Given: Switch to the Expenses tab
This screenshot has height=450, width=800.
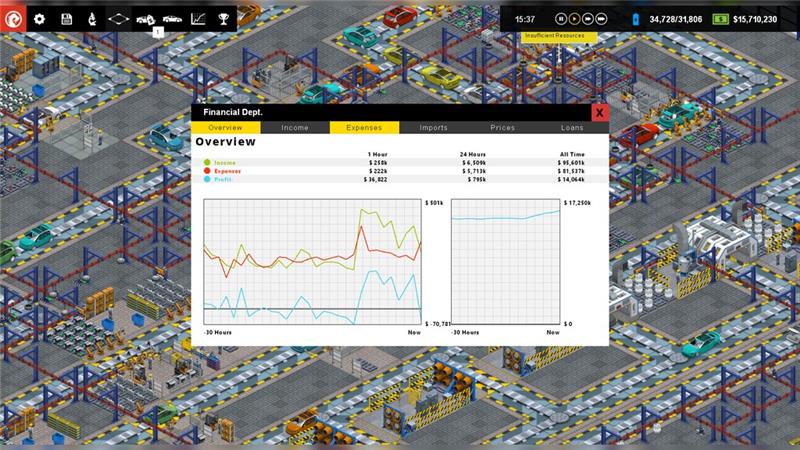Looking at the screenshot, I should [x=364, y=128].
